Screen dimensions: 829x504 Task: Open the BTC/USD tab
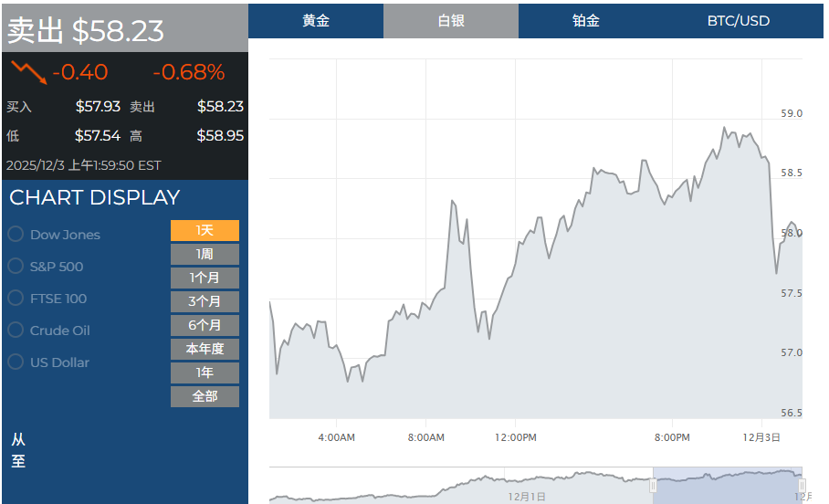[738, 21]
